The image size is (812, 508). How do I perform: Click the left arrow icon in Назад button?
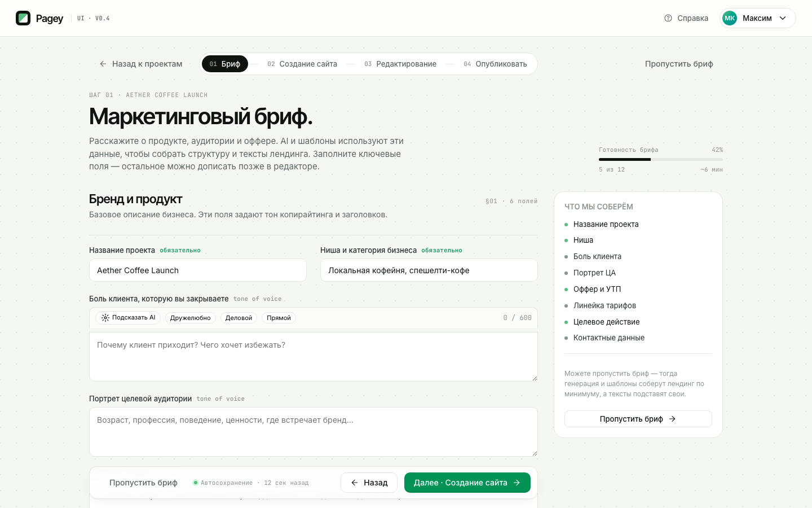click(x=355, y=483)
